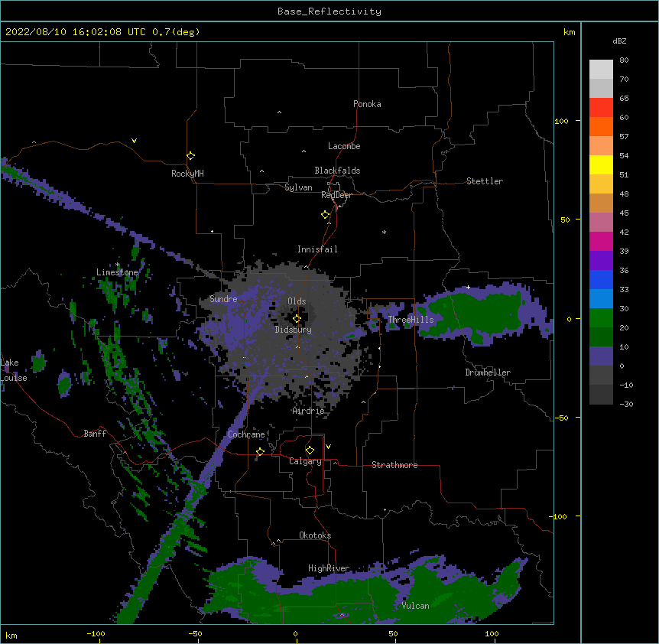This screenshot has width=659, height=644.
Task: Click the violet 39-36 dBZ legend swatch
Action: click(x=601, y=261)
